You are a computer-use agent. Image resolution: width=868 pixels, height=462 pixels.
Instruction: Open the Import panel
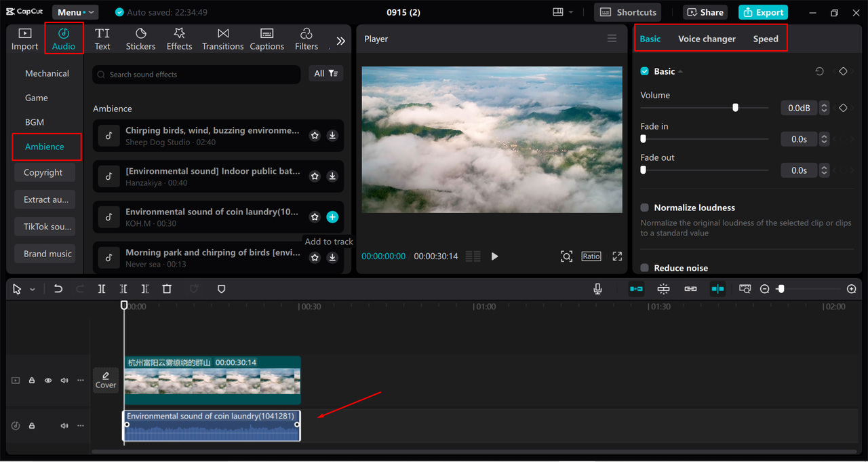pos(24,39)
